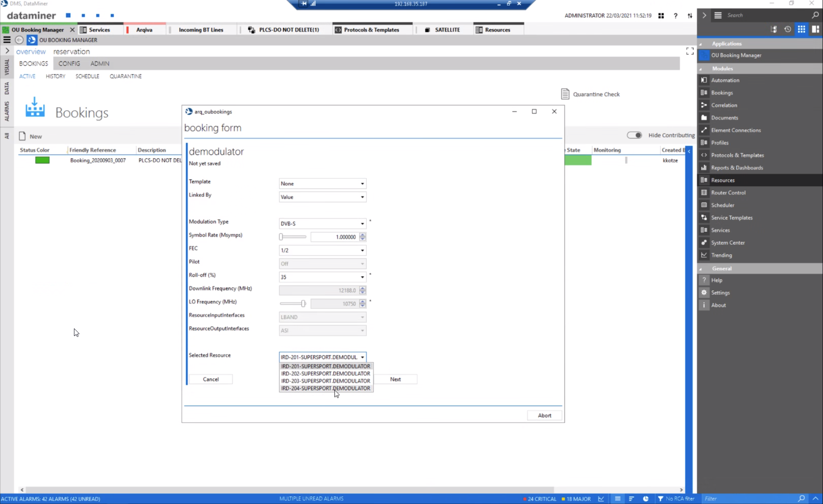The image size is (823, 504).
Task: Collapse the Selected Resource dropdown
Action: click(362, 357)
